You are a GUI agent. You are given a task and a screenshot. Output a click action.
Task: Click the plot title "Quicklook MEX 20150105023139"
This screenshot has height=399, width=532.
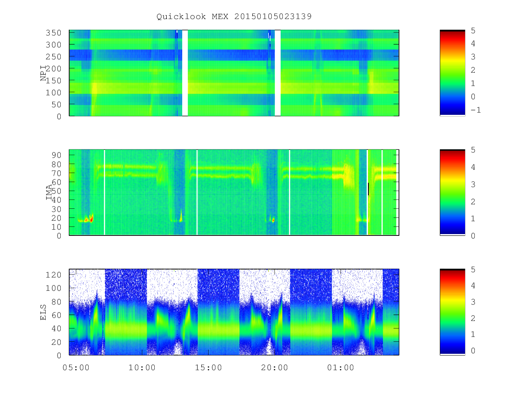(x=234, y=16)
